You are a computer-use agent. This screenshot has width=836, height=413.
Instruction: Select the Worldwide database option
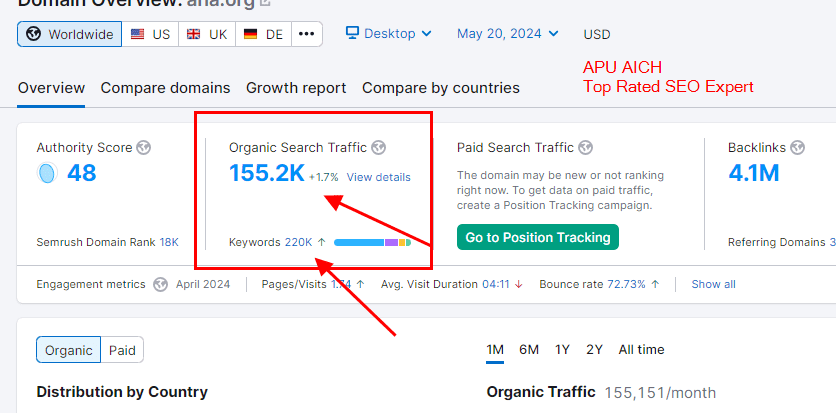coord(69,34)
